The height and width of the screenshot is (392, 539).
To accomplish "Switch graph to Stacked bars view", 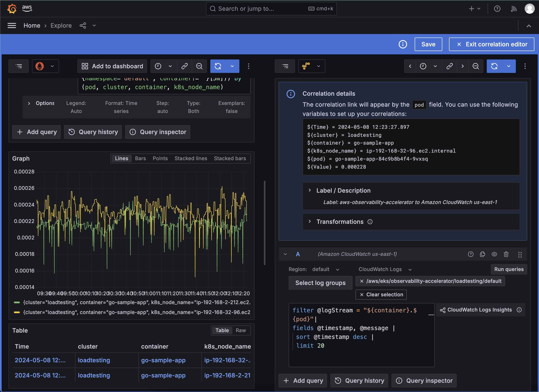I will 230,158.
